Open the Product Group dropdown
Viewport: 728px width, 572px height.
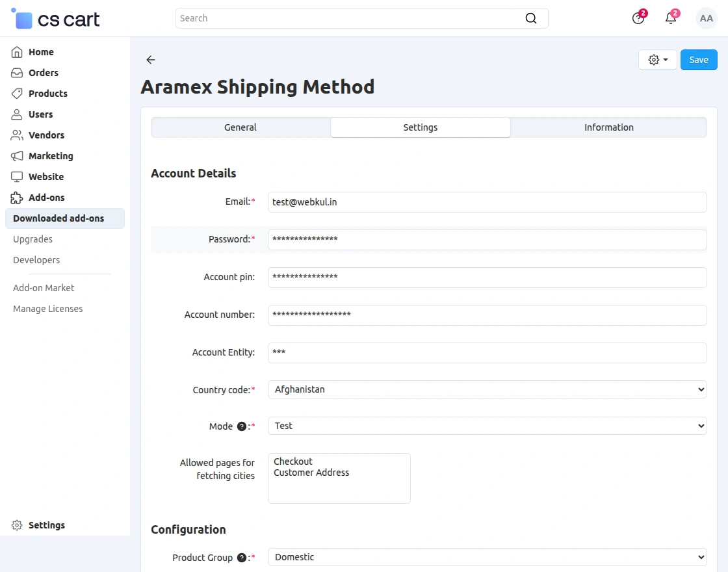[x=487, y=557]
